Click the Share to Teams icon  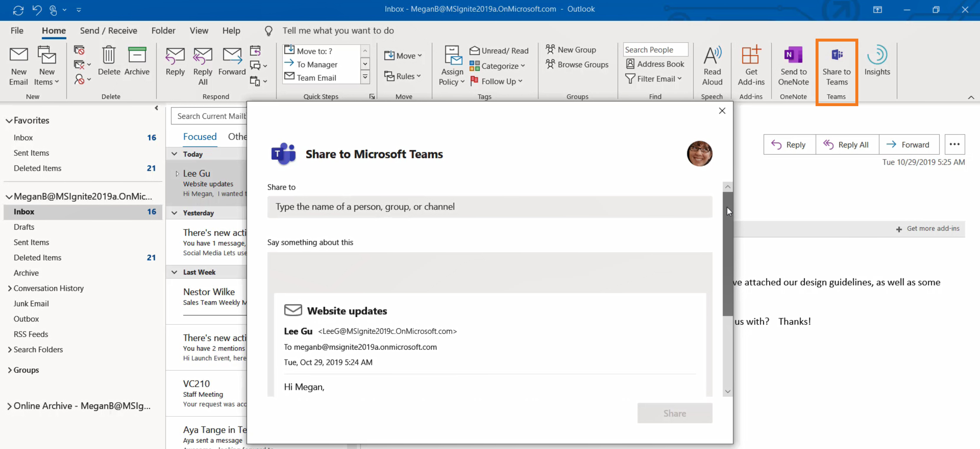click(837, 55)
